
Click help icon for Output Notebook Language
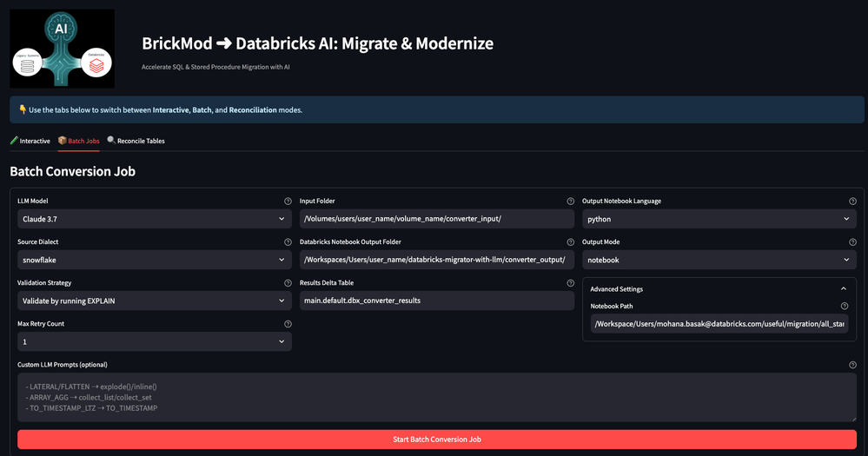tap(852, 202)
